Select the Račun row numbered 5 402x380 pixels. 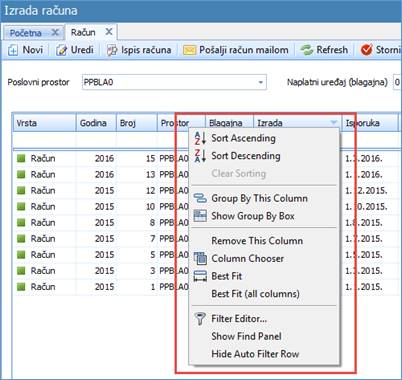point(101,254)
